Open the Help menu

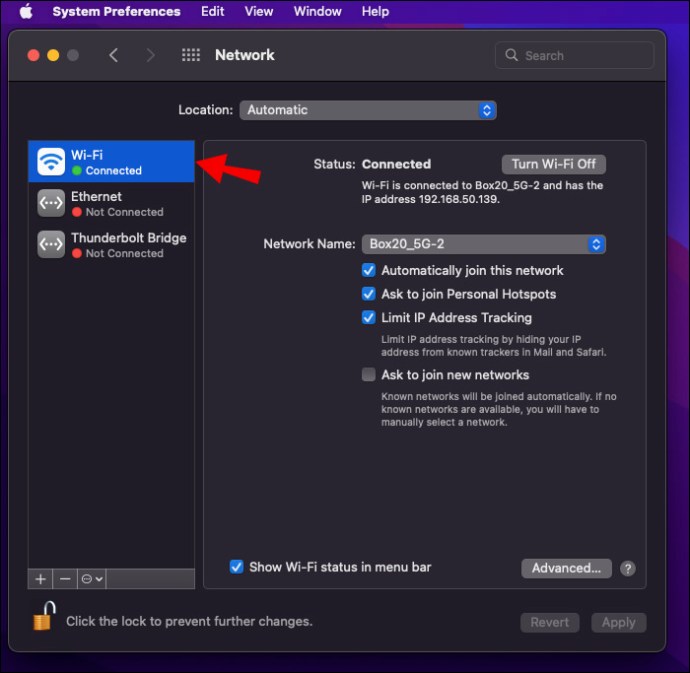375,11
